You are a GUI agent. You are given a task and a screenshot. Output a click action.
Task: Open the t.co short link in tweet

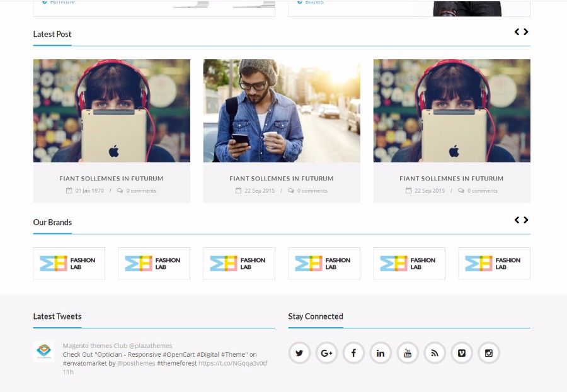click(232, 363)
